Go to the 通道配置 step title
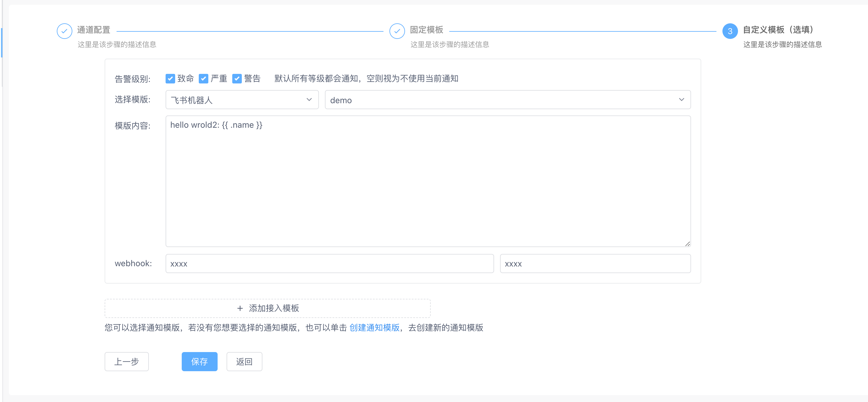 pyautogui.click(x=94, y=30)
